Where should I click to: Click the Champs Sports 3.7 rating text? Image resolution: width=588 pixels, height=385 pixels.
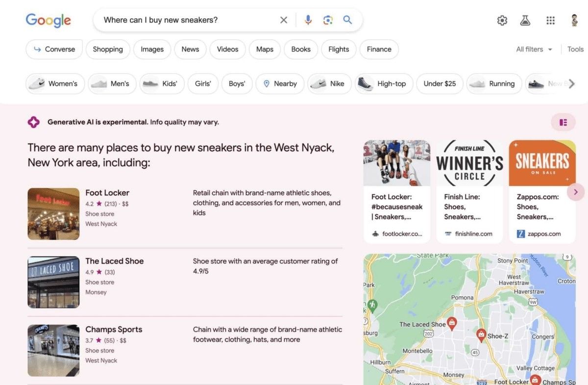pyautogui.click(x=106, y=340)
